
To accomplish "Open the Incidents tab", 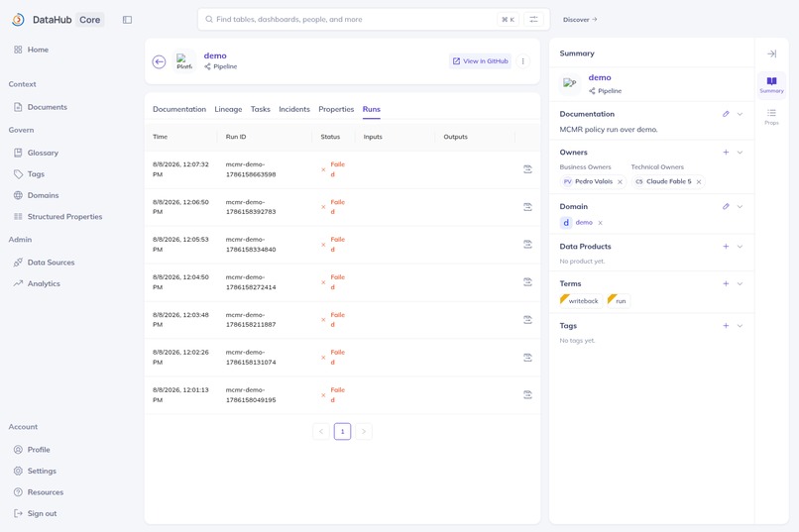I will (294, 109).
